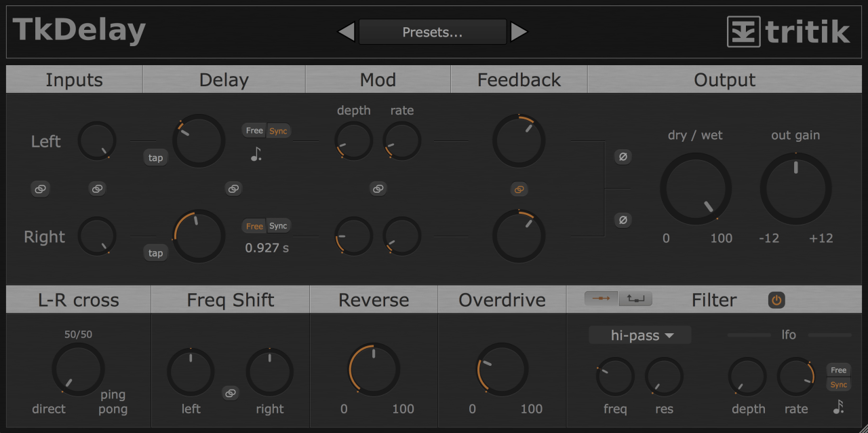The image size is (868, 433).
Task: Click the dry / wet knob
Action: 696,189
